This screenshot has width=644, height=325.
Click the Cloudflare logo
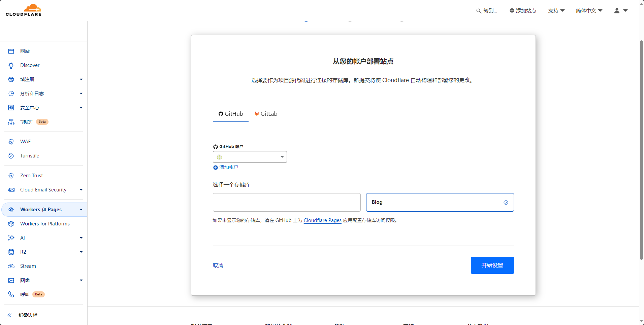point(24,10)
